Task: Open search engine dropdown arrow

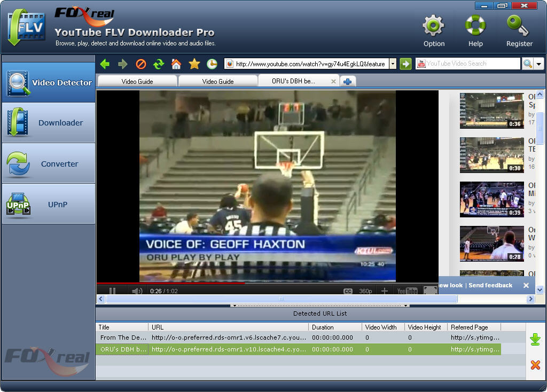Action: tap(539, 64)
